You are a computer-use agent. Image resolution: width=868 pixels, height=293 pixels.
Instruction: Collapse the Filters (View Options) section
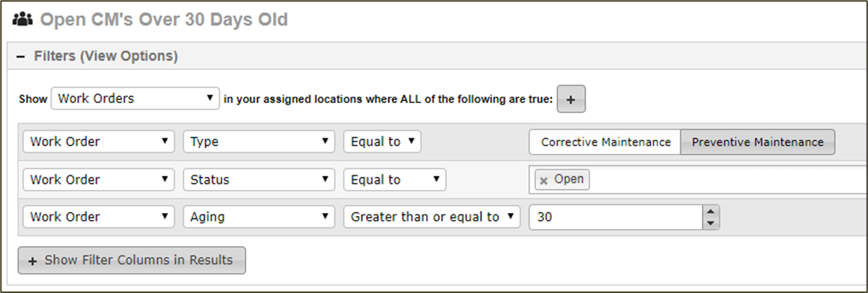click(21, 56)
